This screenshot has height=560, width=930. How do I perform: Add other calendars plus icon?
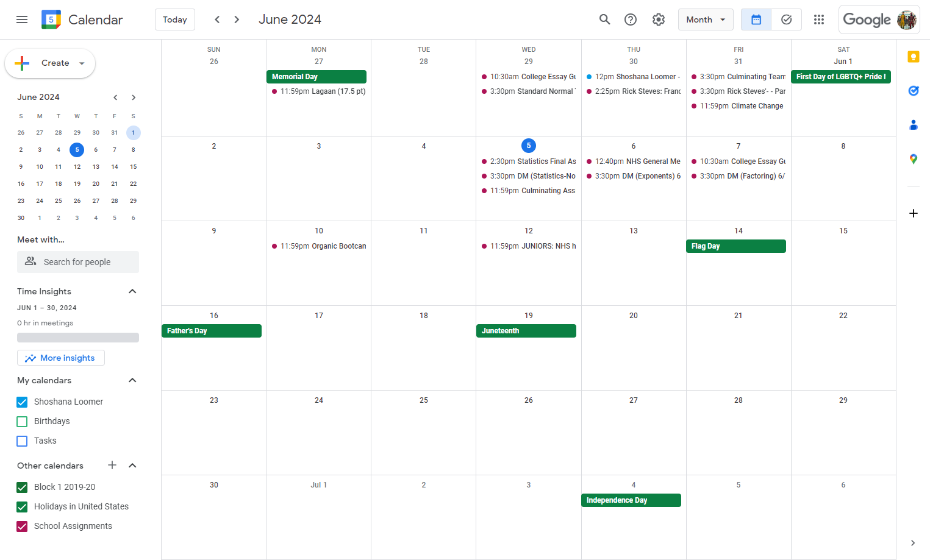click(112, 465)
